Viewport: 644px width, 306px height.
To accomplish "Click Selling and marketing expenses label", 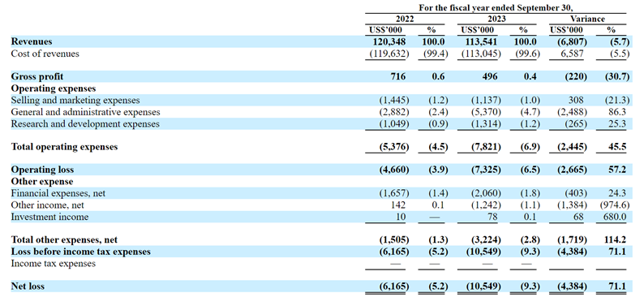I will click(75, 100).
